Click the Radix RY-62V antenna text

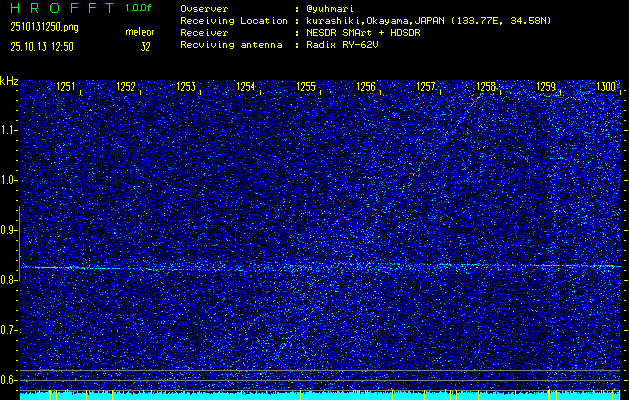point(340,44)
